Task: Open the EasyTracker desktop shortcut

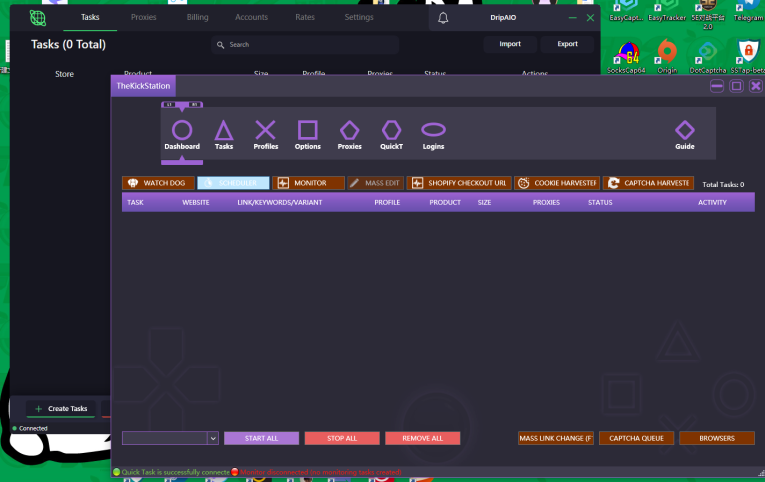Action: point(667,11)
